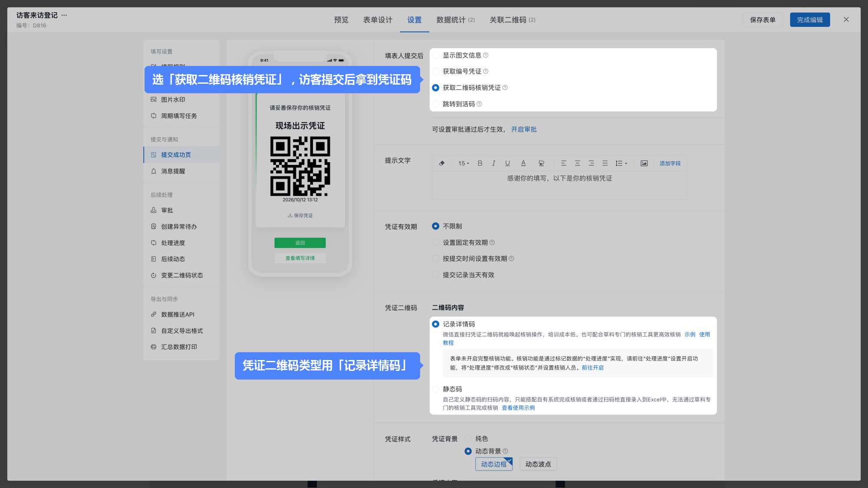Open the 设置 tab
This screenshot has height=488, width=868.
(x=414, y=20)
